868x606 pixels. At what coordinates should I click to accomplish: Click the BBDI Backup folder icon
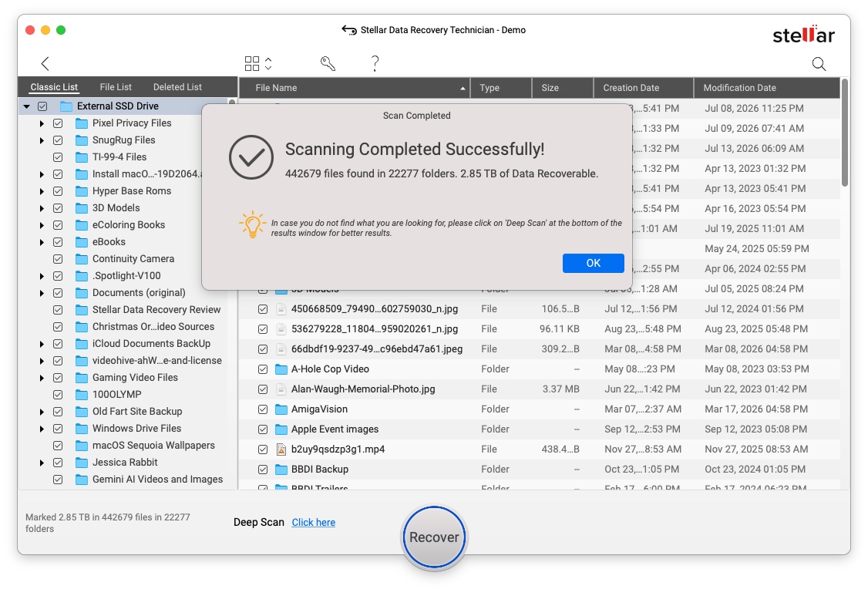point(281,470)
